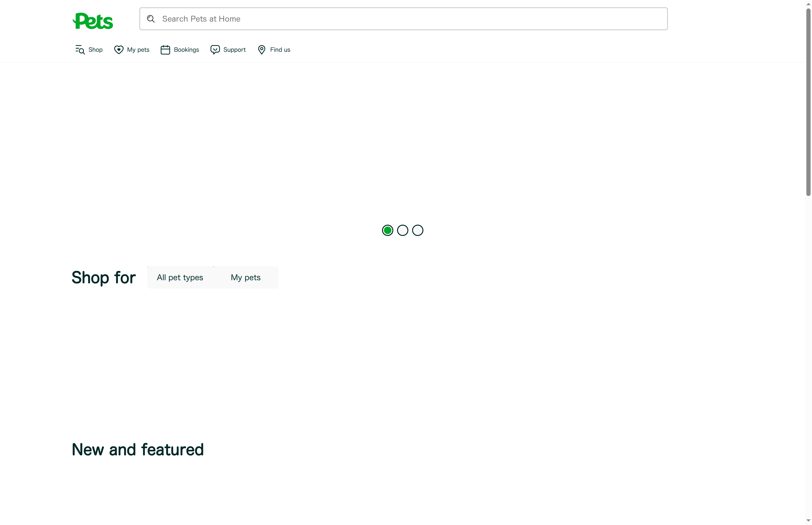This screenshot has width=812, height=525.
Task: Click the Pets at Home logo
Action: (x=92, y=20)
